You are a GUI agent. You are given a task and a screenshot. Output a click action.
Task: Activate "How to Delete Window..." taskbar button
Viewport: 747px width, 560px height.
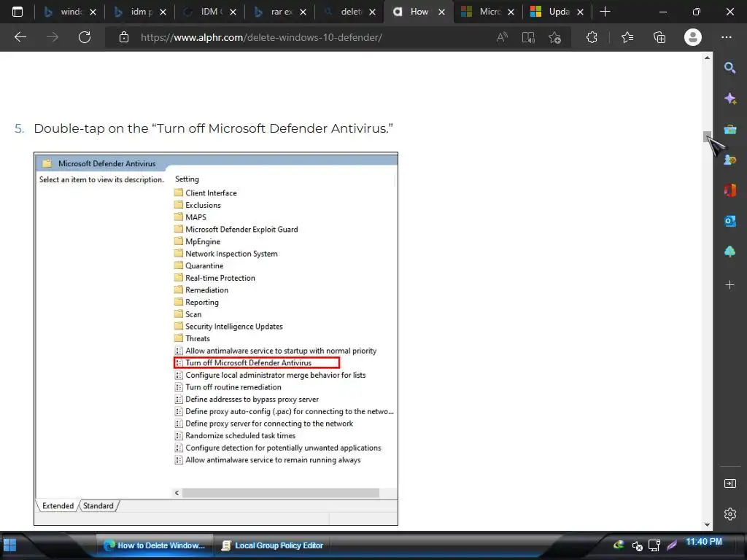coord(155,545)
